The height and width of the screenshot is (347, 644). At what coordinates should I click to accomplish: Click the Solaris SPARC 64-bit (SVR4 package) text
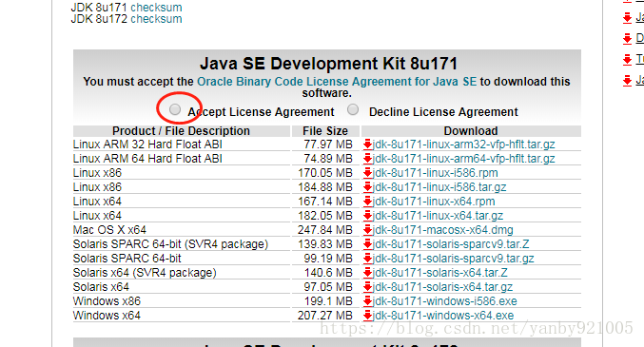[170, 244]
